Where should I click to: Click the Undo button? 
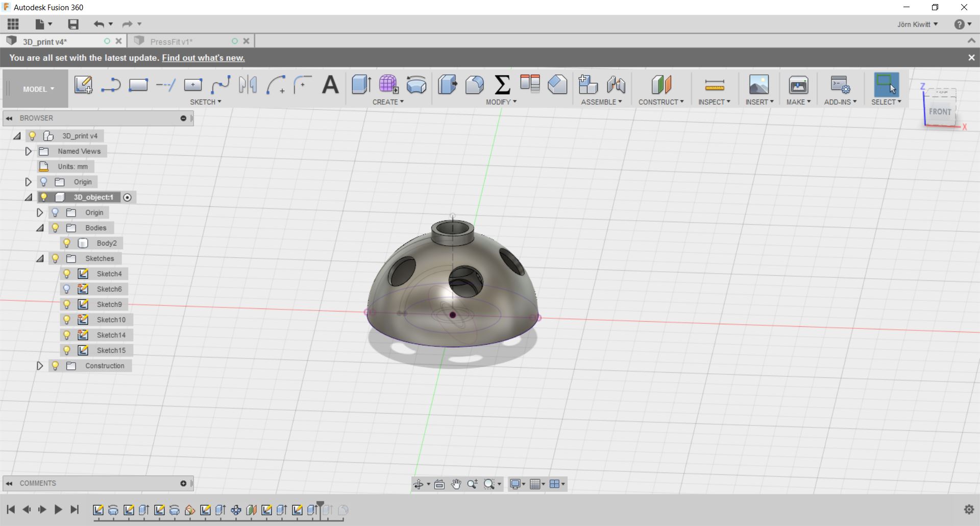coord(99,24)
